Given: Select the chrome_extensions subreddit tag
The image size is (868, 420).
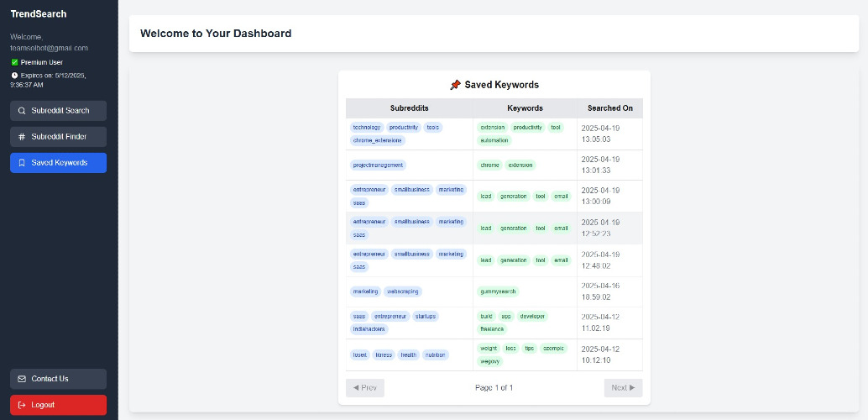Looking at the screenshot, I should tap(378, 141).
